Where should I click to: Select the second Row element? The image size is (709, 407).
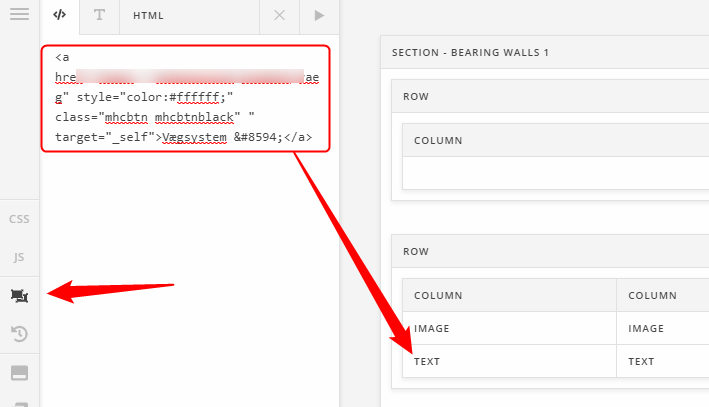(417, 252)
